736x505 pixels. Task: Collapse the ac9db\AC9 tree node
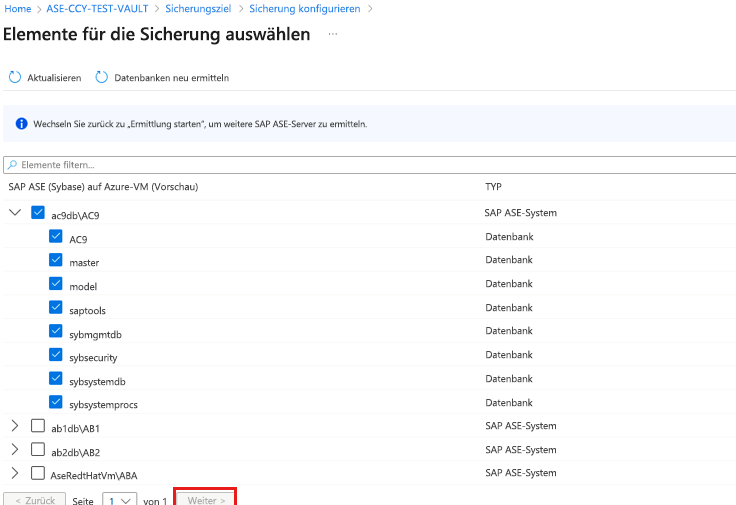pos(15,213)
